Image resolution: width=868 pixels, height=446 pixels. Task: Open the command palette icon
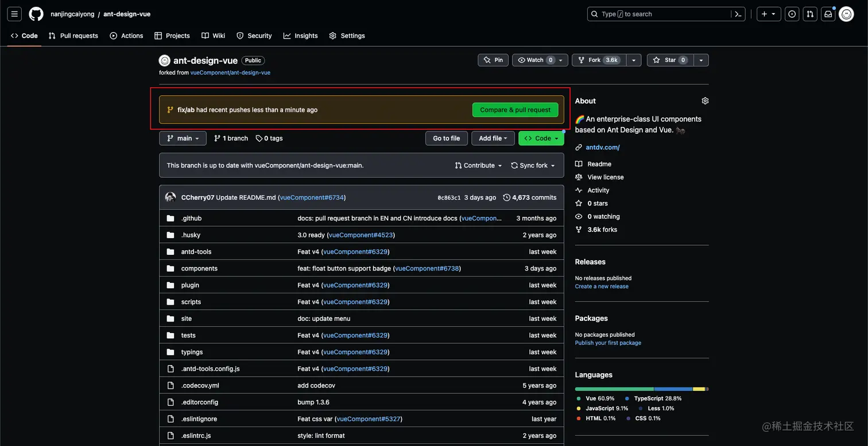(x=738, y=14)
